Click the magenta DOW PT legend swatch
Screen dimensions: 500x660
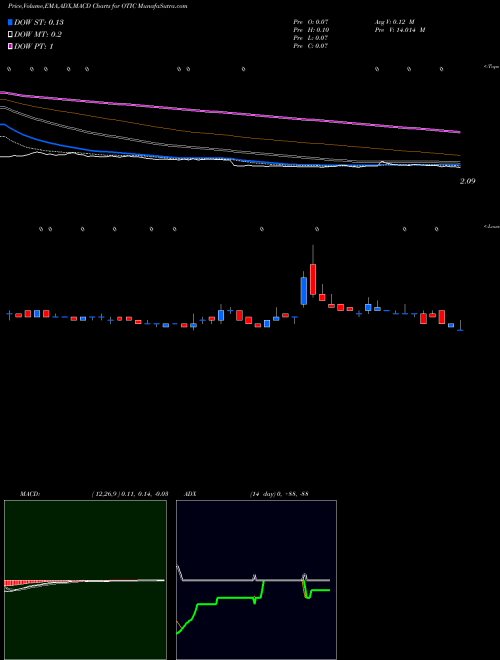(10, 46)
